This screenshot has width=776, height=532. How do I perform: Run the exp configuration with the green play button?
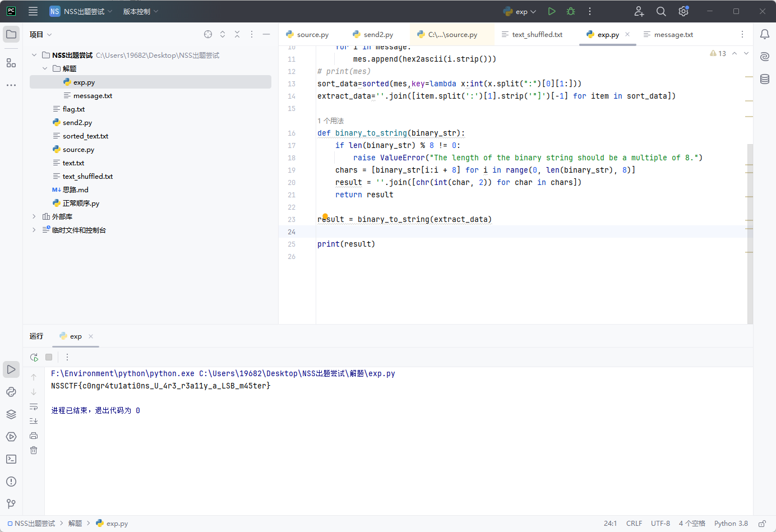pyautogui.click(x=552, y=11)
